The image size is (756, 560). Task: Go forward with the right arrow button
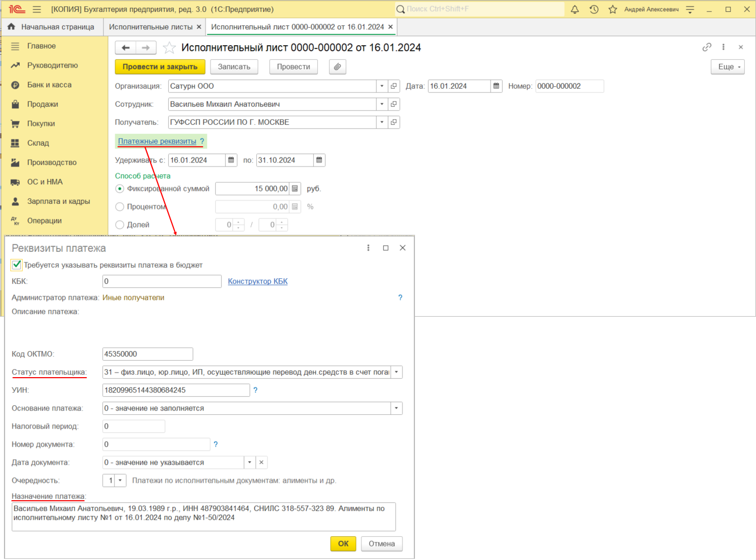point(146,48)
